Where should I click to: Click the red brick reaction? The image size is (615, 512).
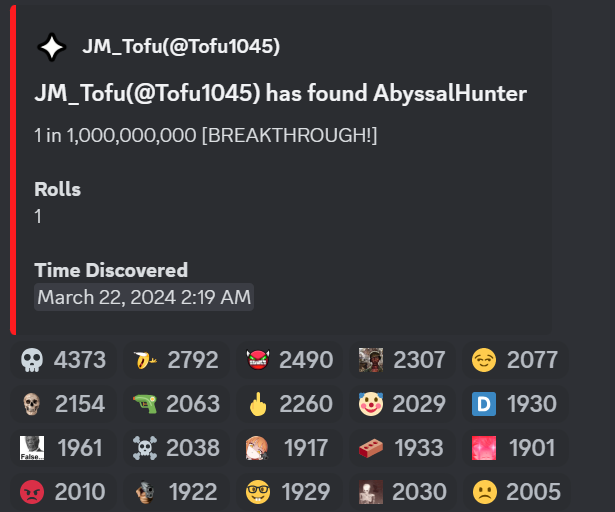[x=401, y=448]
